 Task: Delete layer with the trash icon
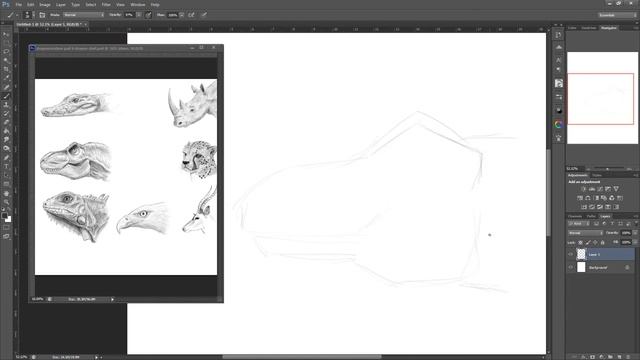[x=628, y=357]
